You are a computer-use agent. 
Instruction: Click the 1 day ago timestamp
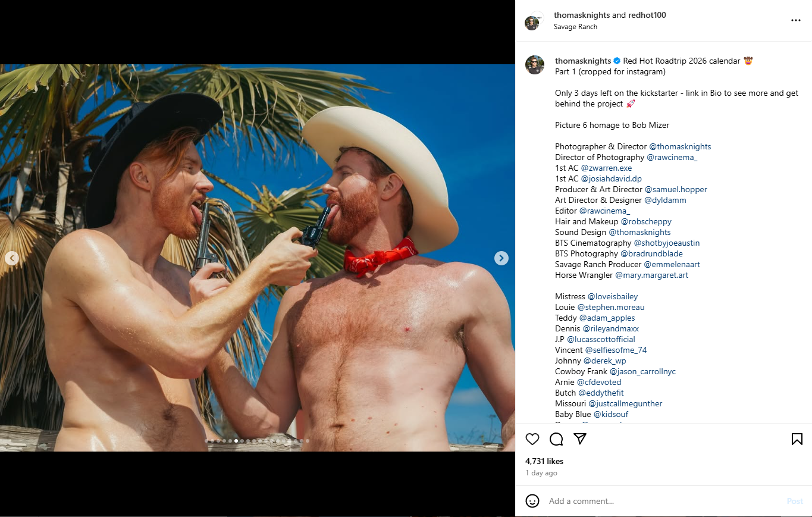pyautogui.click(x=541, y=473)
